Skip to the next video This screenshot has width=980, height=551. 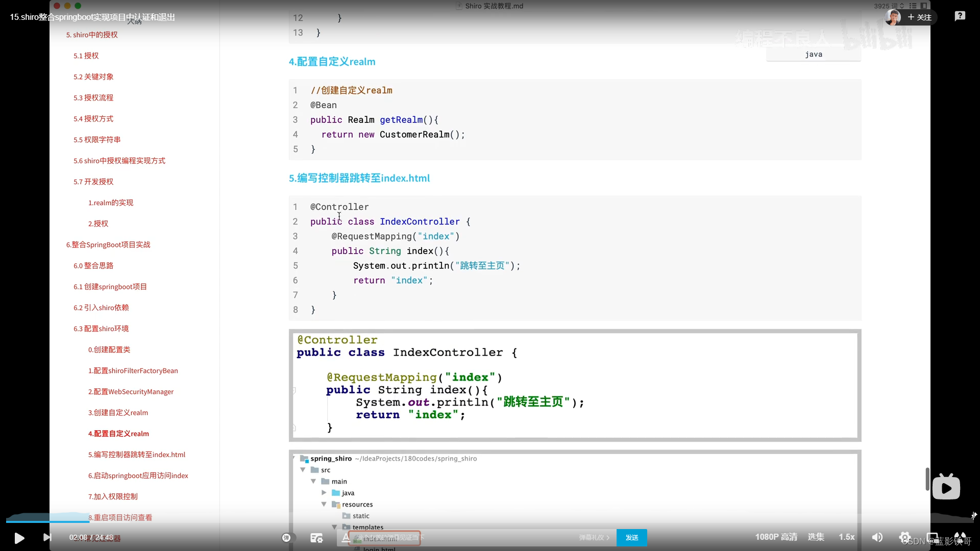(x=47, y=537)
